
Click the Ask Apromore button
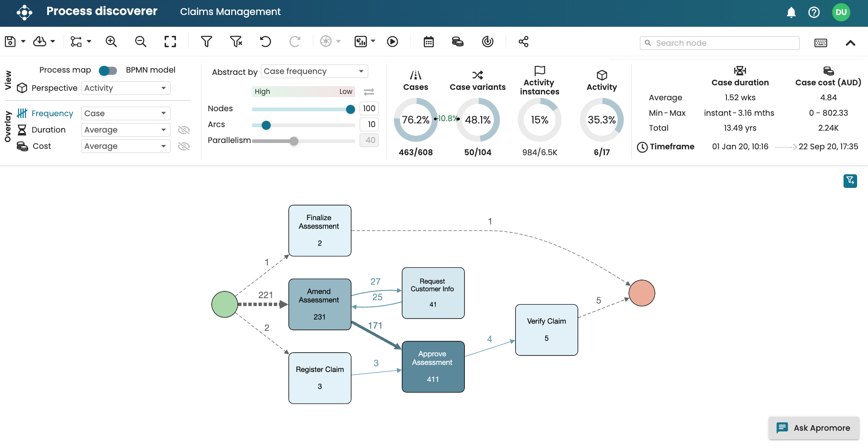coord(814,428)
